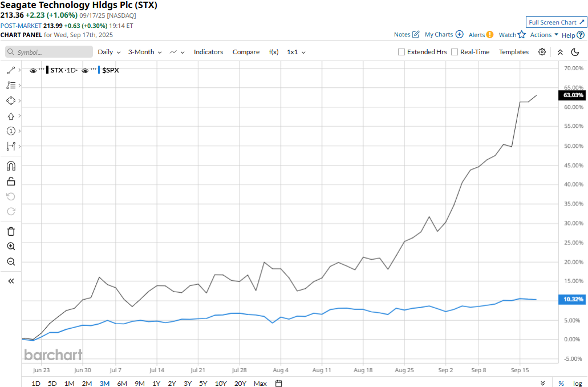Screen dimensions: 588x387
Task: Expand bottom panel double chevron
Action: coord(542,383)
